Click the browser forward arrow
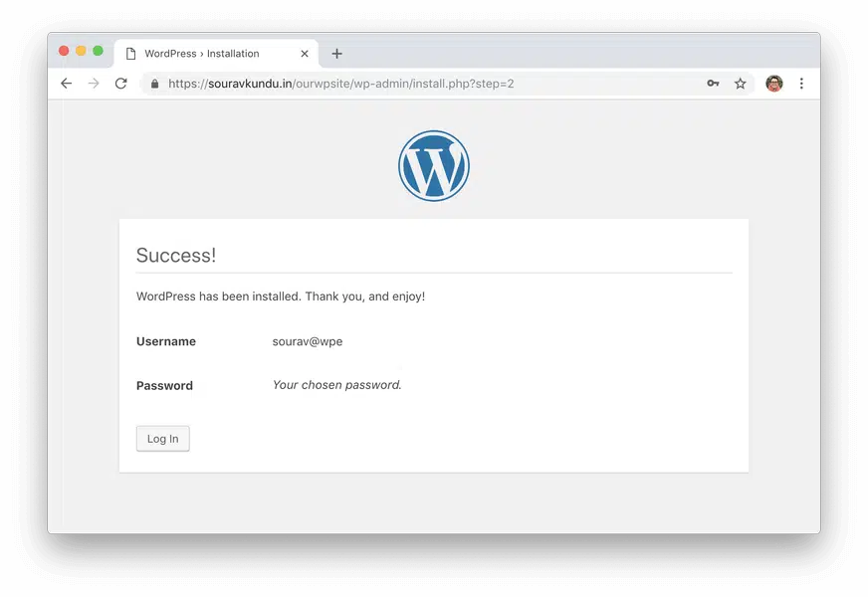 [x=94, y=84]
